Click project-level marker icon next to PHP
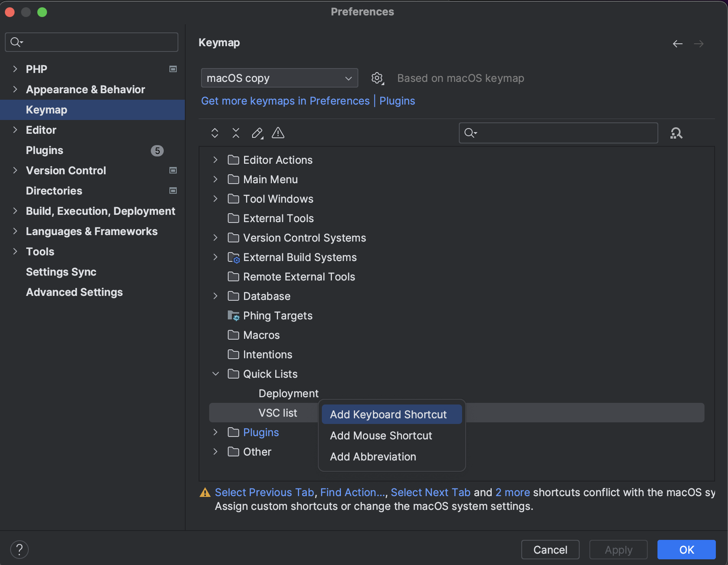 (x=173, y=69)
